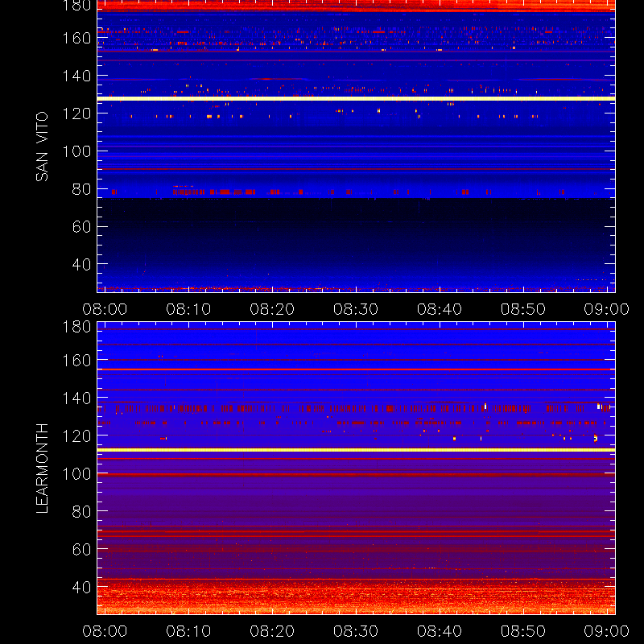Click 08:20 time label under Learmonth plot
The image size is (644, 644).
(x=272, y=631)
